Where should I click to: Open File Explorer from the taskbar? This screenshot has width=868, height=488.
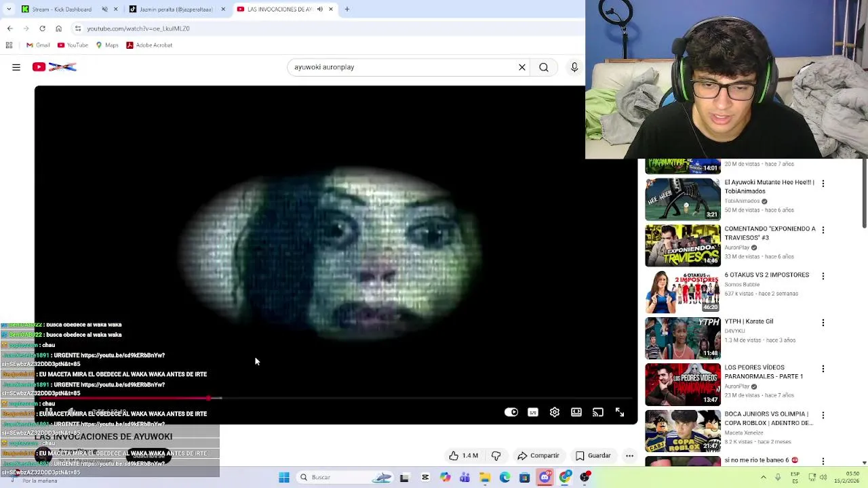[485, 477]
